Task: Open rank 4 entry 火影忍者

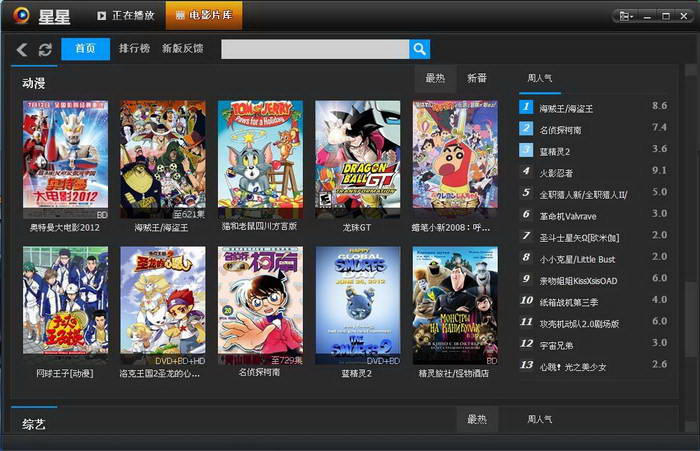Action: coord(556,173)
